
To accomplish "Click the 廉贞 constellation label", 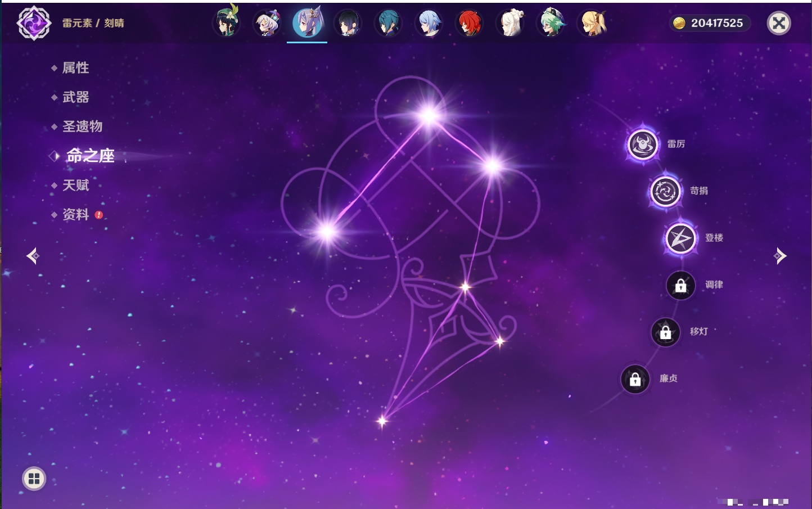I will click(669, 379).
